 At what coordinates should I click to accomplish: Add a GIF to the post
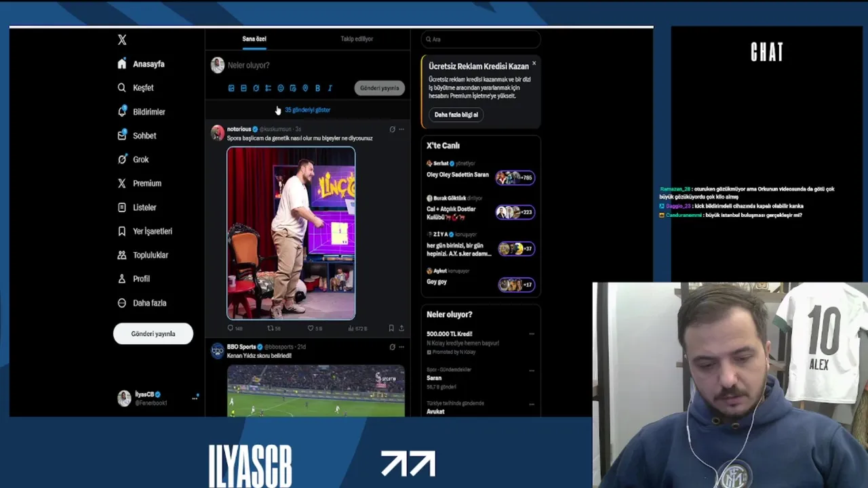[x=243, y=88]
